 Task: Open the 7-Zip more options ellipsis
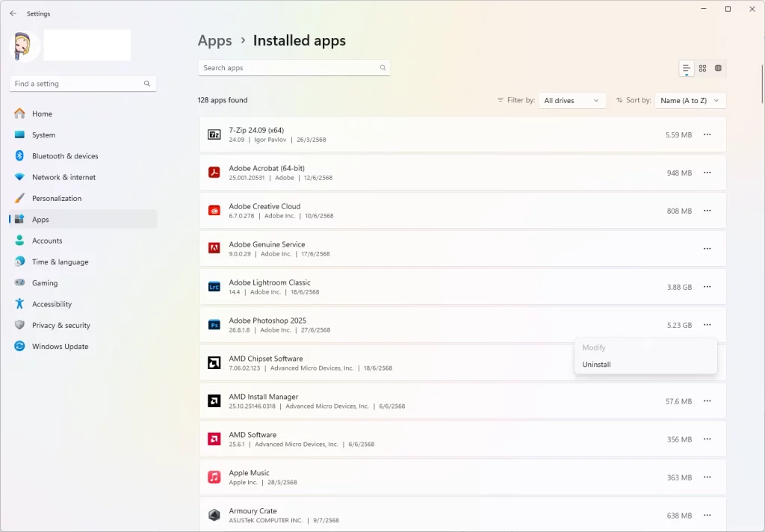click(x=707, y=134)
